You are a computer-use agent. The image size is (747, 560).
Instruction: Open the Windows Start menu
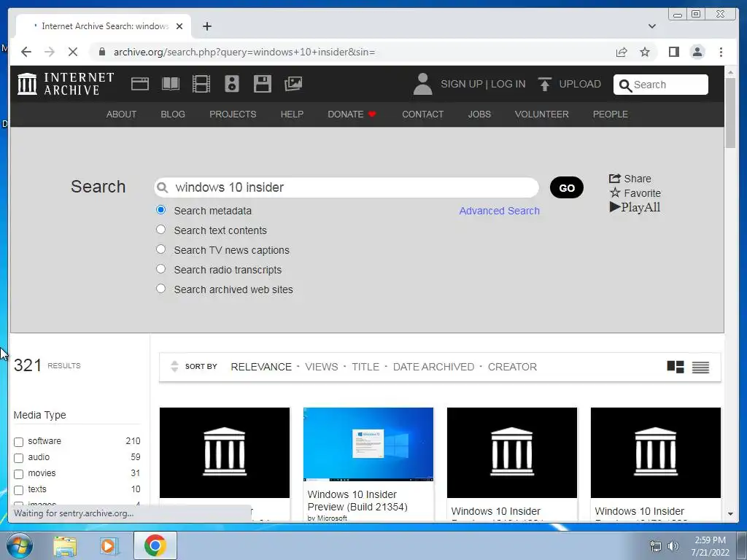[19, 545]
